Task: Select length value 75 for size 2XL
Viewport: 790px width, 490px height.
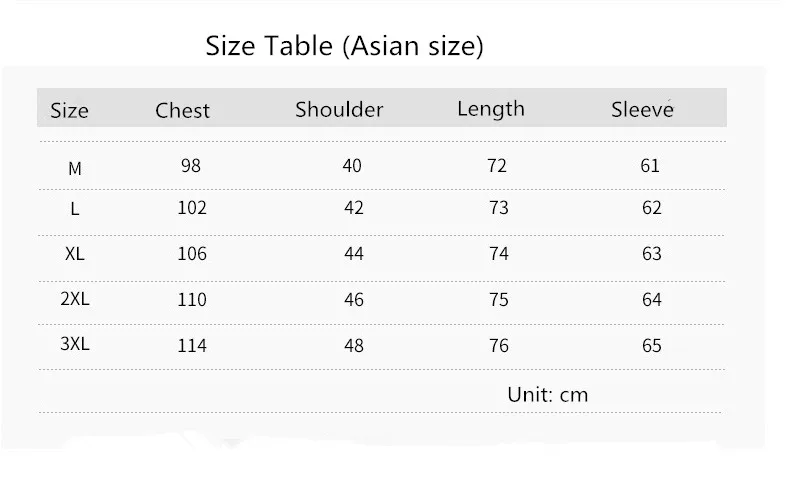Action: click(x=499, y=300)
